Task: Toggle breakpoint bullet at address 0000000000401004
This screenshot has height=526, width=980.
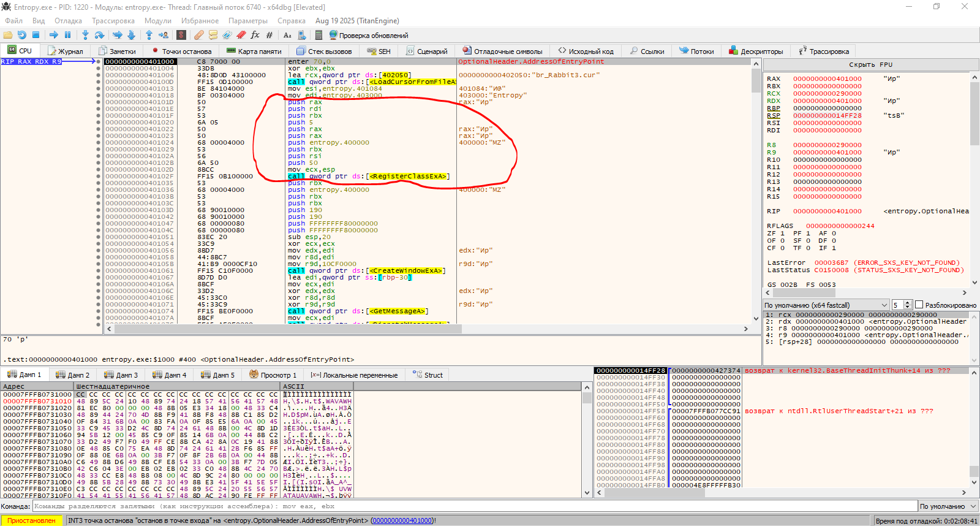Action: click(98, 69)
